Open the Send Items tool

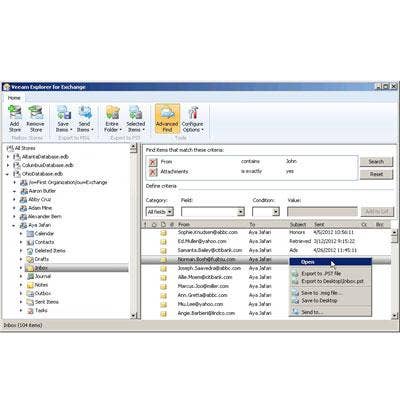point(85,119)
